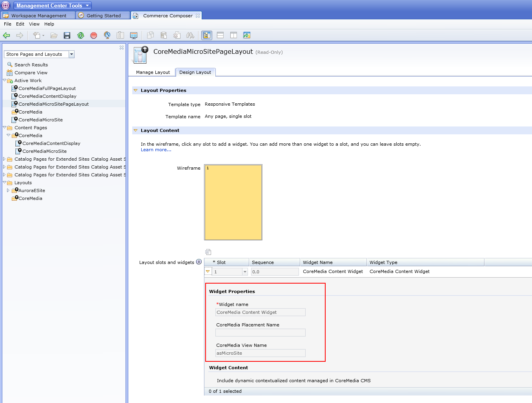Reload using the green refresh icon

[x=80, y=35]
